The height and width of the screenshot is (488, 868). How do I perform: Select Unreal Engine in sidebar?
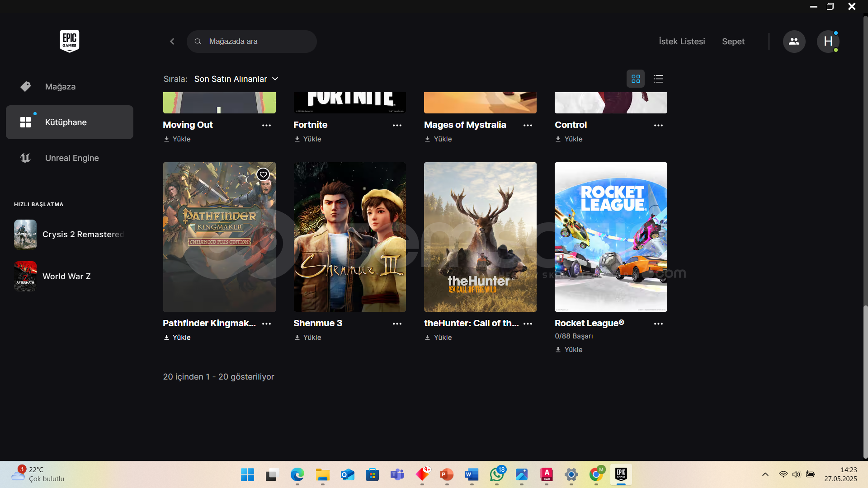(71, 158)
